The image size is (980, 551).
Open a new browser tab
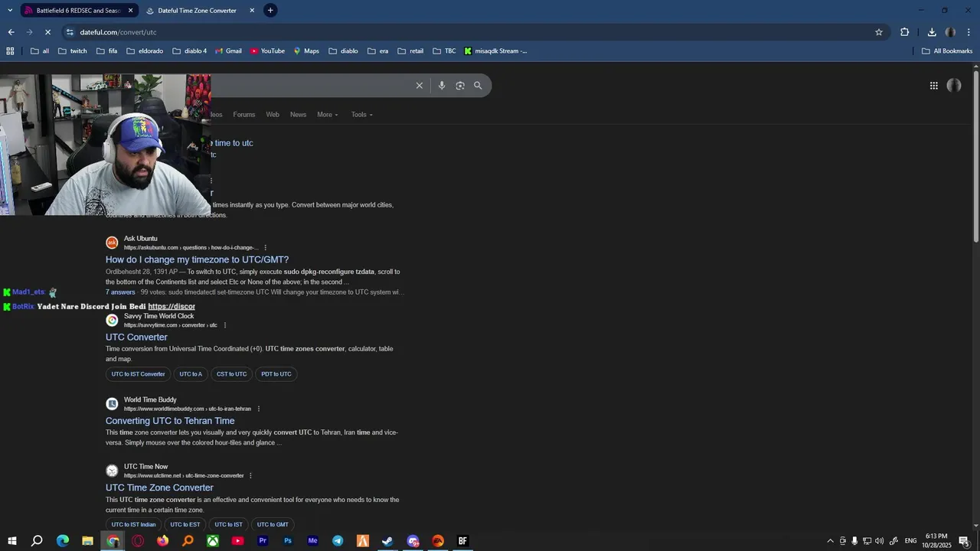[270, 11]
